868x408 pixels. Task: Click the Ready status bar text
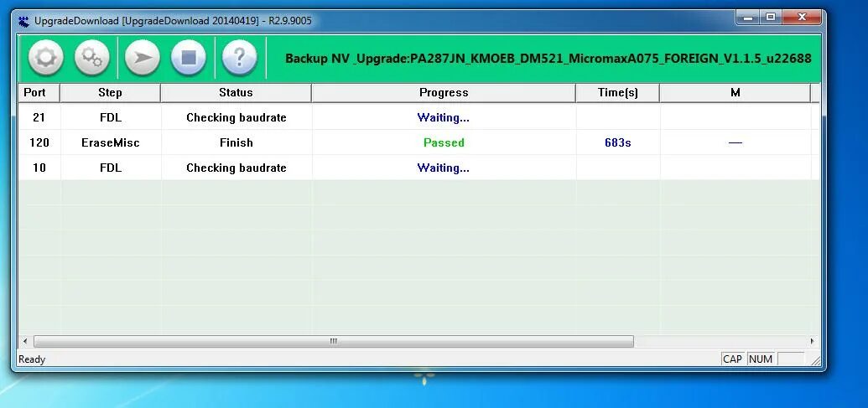32,359
